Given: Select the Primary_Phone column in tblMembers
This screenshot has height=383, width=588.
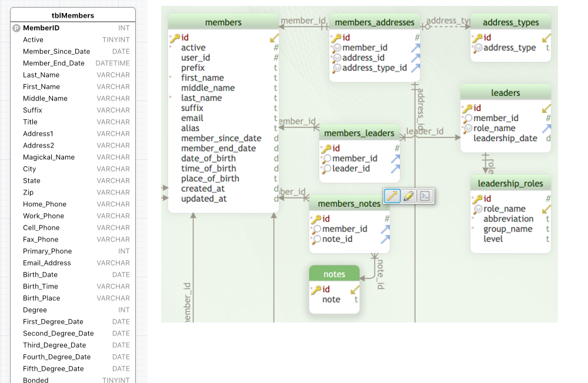Looking at the screenshot, I should 73,251.
